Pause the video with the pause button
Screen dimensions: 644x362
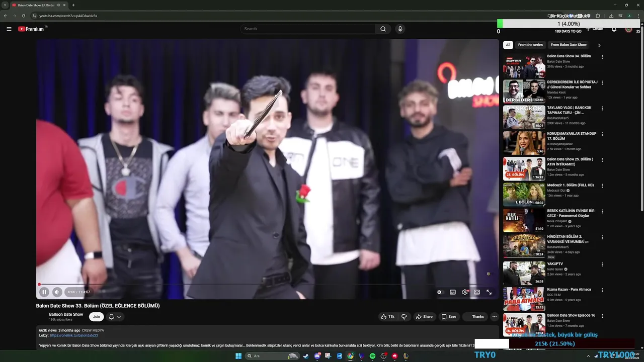tap(44, 292)
